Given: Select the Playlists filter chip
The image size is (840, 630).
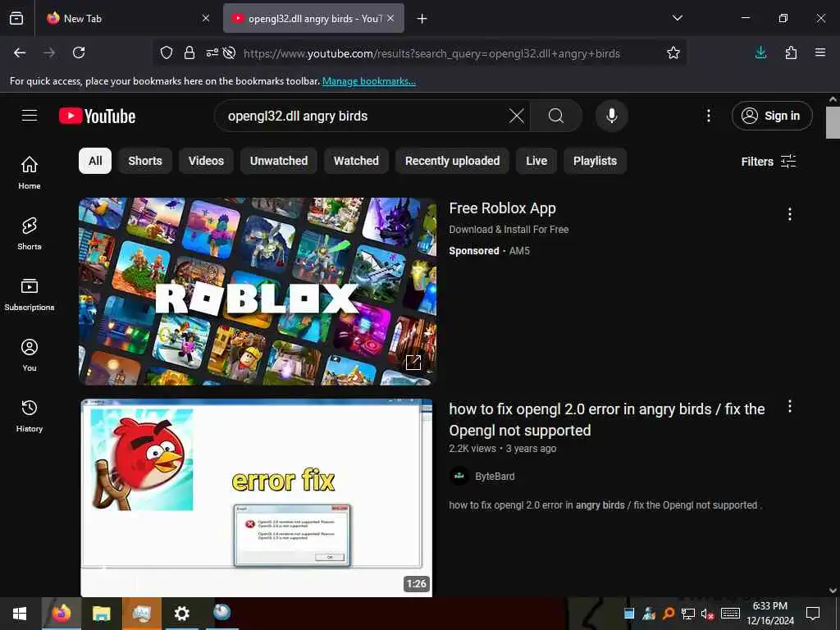Looking at the screenshot, I should (x=595, y=161).
